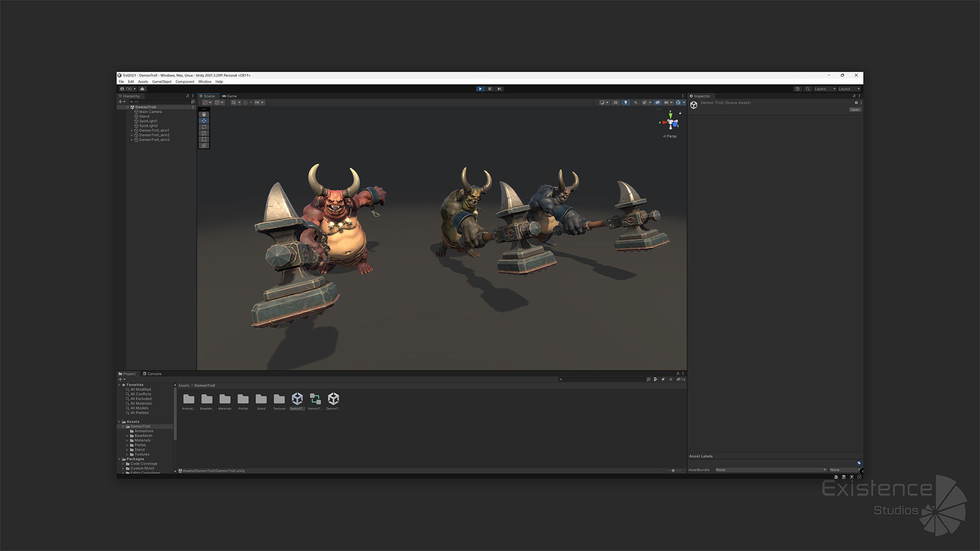The height and width of the screenshot is (551, 980).
Task: Click the scene orientation gizmo
Action: pos(671,122)
